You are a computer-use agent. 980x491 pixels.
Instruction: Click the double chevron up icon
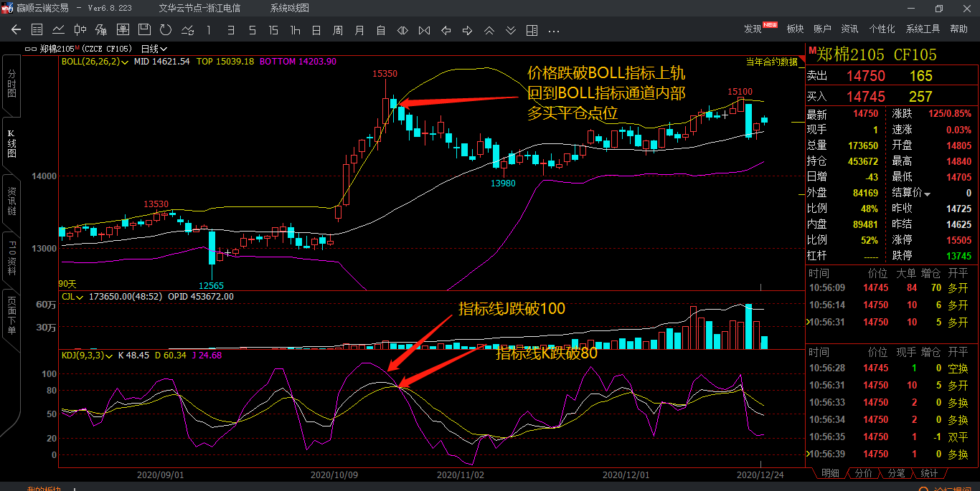point(489,30)
